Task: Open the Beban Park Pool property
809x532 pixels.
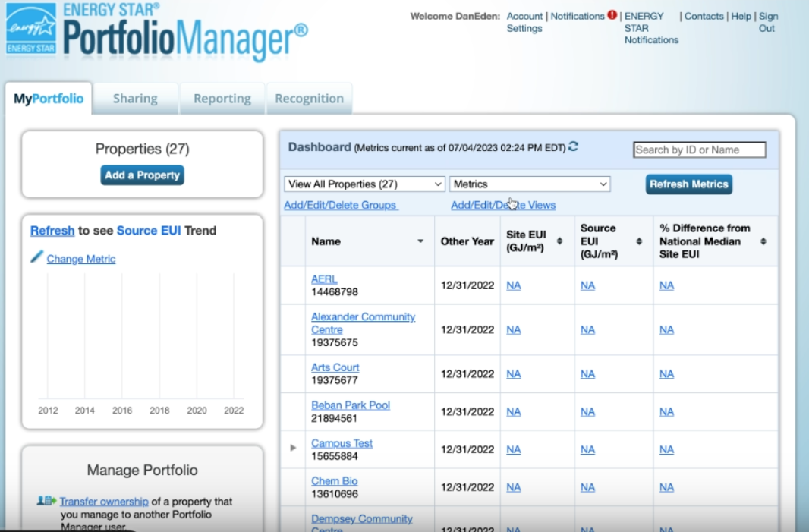Action: [351, 405]
